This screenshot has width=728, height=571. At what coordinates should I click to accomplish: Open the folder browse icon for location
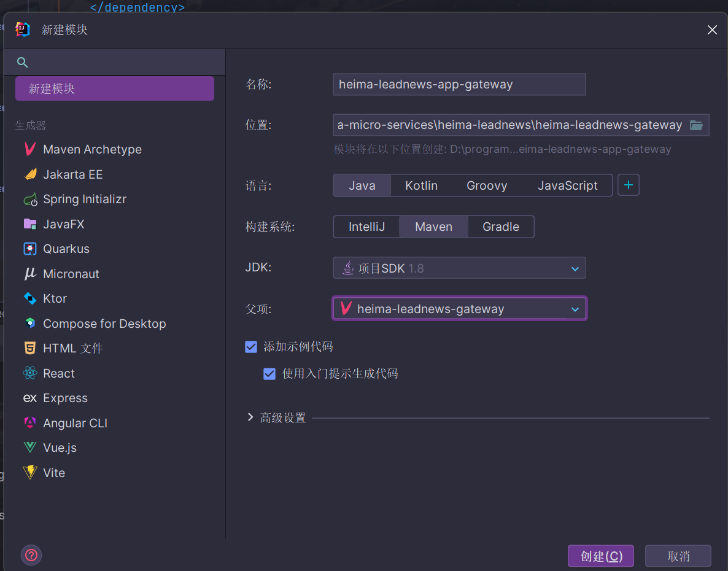coord(696,125)
